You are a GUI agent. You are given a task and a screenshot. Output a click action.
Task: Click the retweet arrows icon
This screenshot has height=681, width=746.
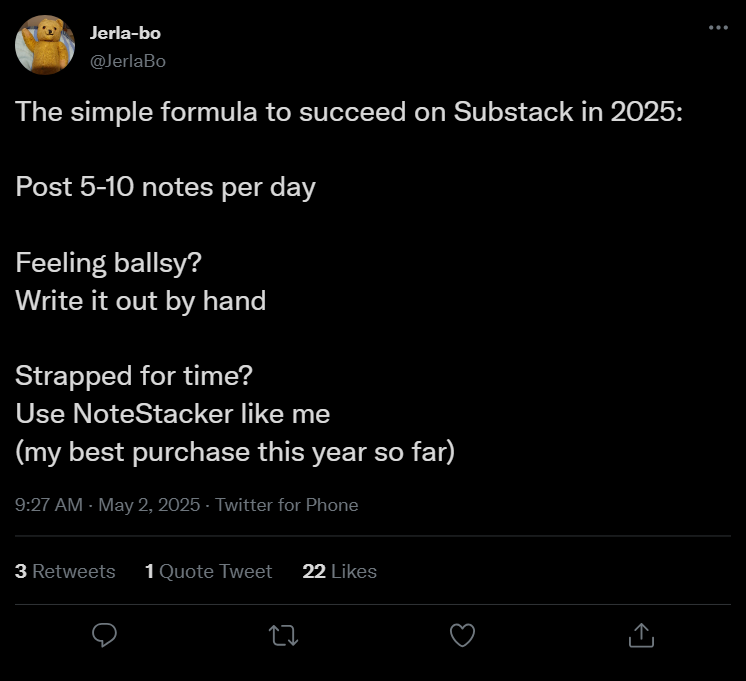tap(283, 634)
